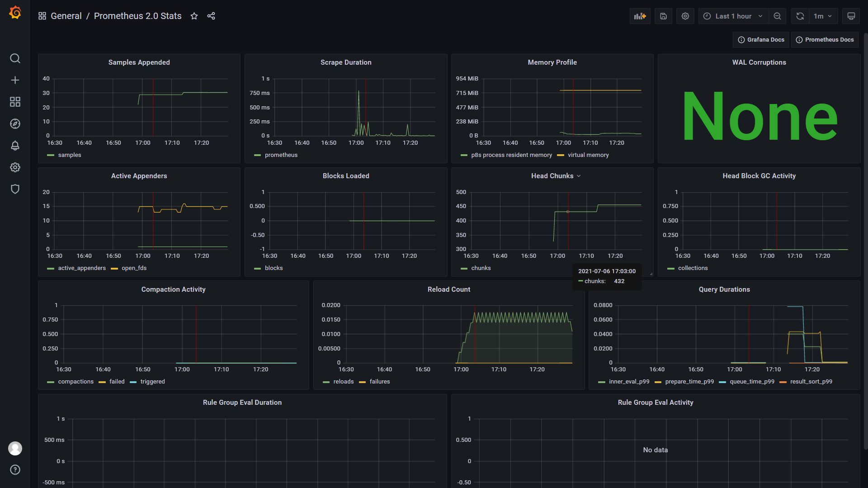Toggle the samples series in Samples Appended legend
The image size is (868, 488).
click(69, 155)
